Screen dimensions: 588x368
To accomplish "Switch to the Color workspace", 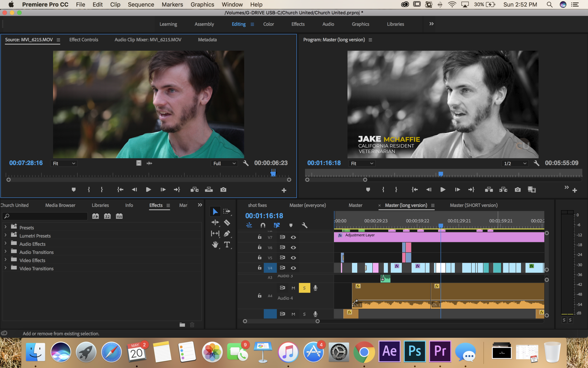I will pyautogui.click(x=268, y=24).
